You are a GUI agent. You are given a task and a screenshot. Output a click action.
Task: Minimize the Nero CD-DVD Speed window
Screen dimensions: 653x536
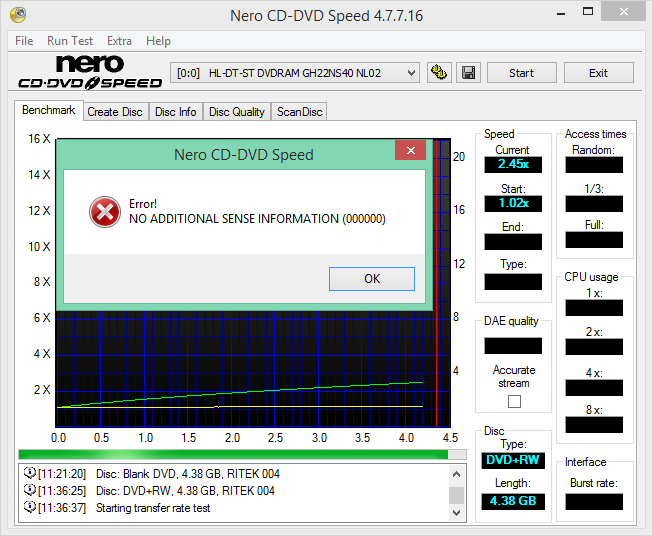[561, 12]
